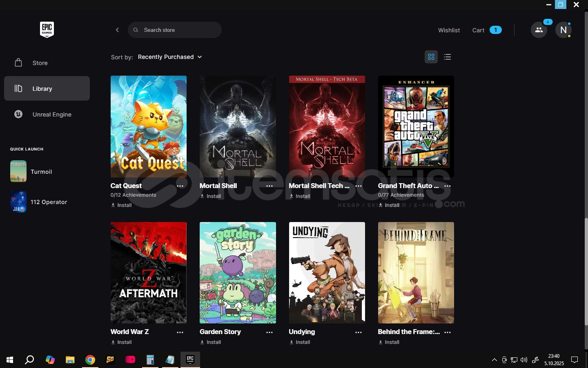Install Behind the Frame
Image resolution: width=588 pixels, height=368 pixels.
389,342
